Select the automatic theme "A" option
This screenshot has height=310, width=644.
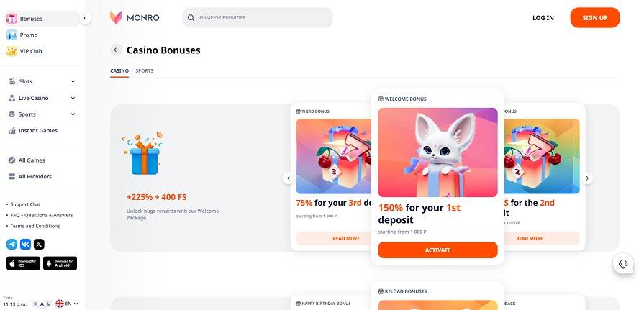42,304
